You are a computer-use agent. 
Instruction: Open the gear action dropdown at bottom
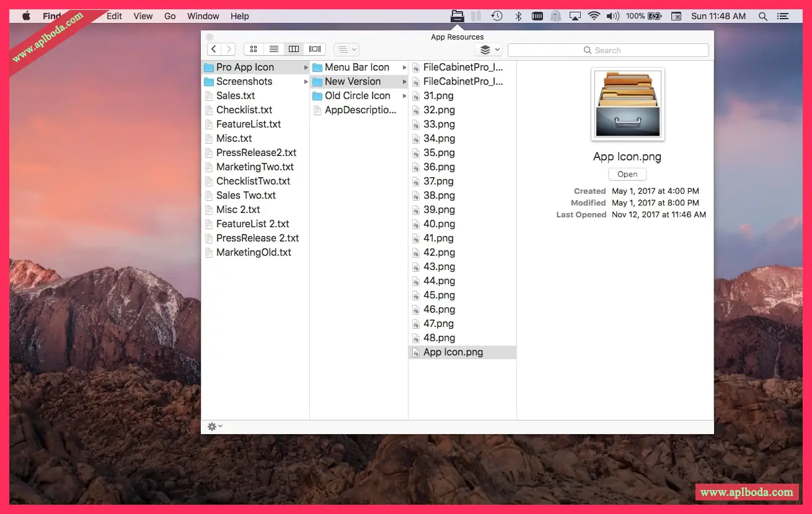(214, 427)
